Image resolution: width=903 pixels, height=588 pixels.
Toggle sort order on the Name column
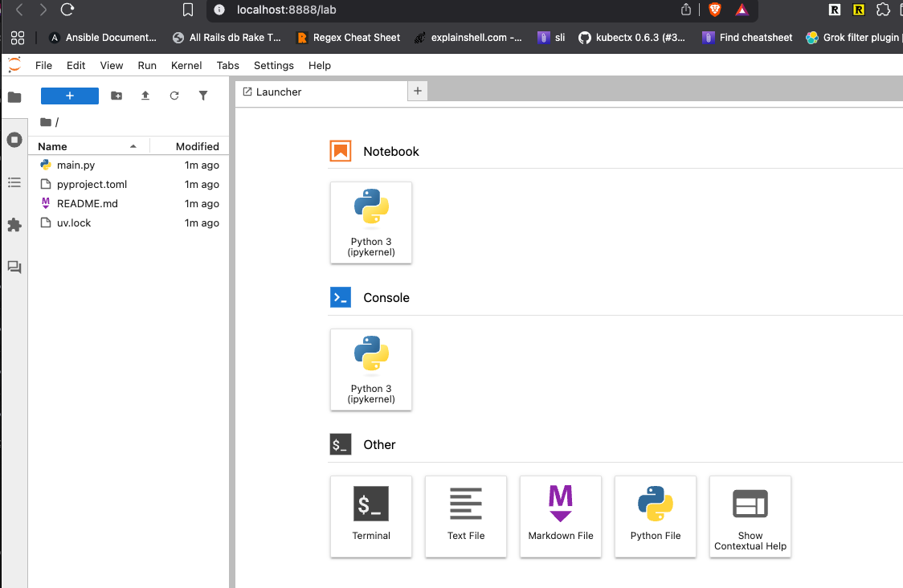[x=51, y=146]
